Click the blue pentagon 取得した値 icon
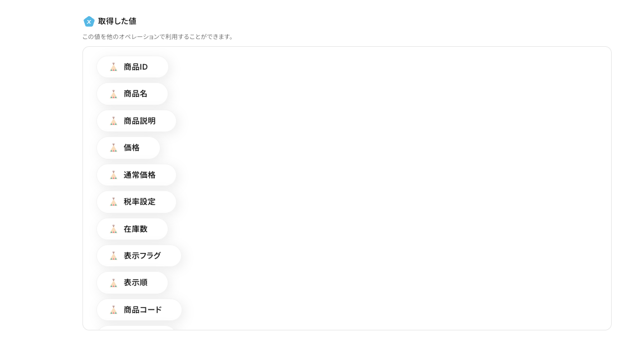The image size is (644, 351). coord(89,21)
